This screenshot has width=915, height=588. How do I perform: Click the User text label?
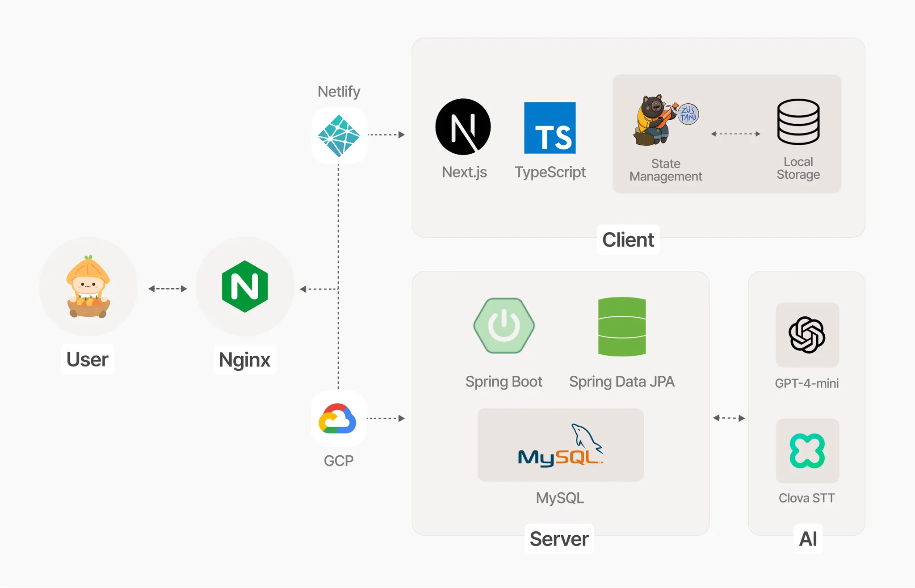(88, 360)
